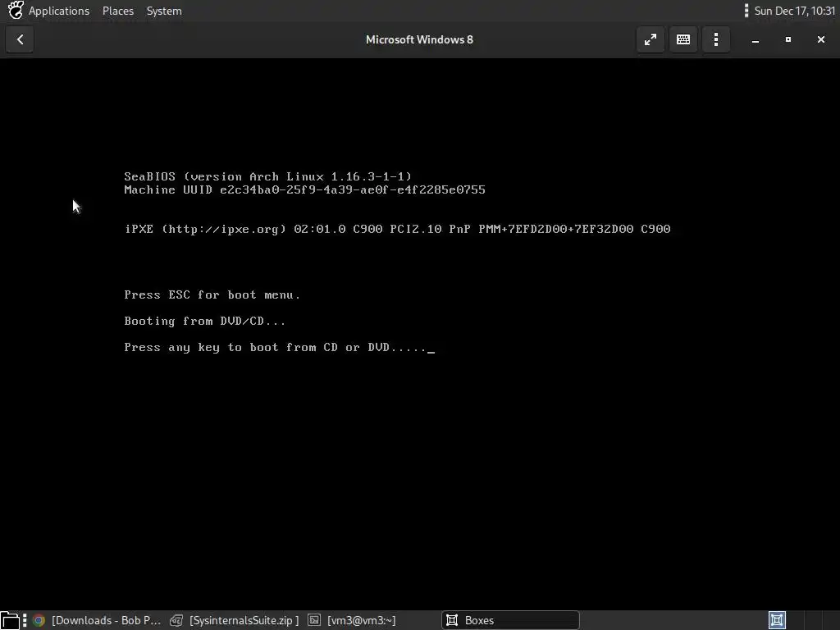Go back to the Boxes overview
840x630 pixels.
[20, 39]
